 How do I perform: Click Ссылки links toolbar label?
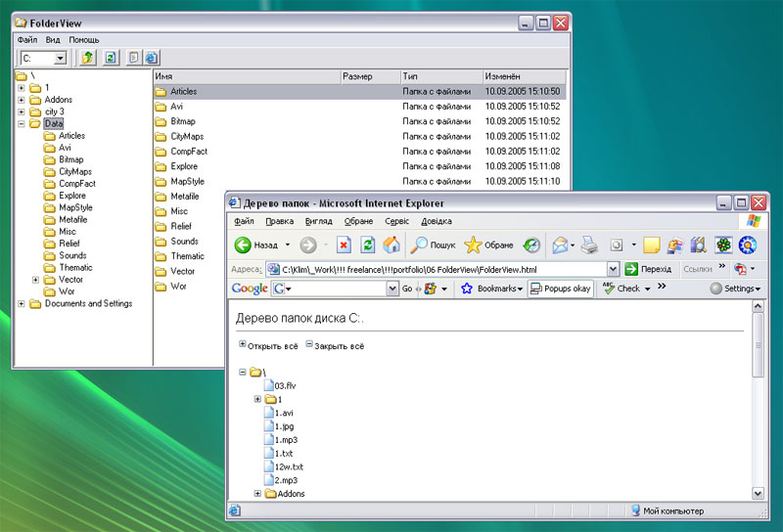[x=698, y=270]
